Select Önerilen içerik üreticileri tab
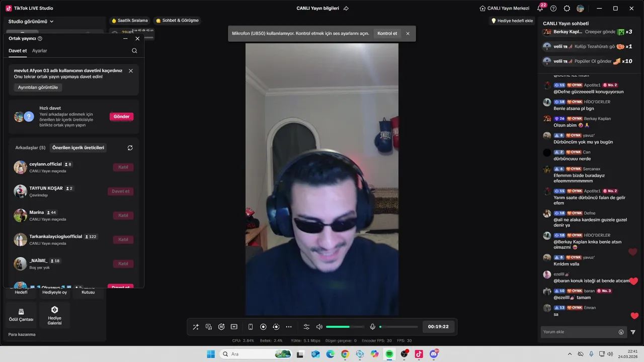This screenshot has width=644, height=362. tap(78, 148)
